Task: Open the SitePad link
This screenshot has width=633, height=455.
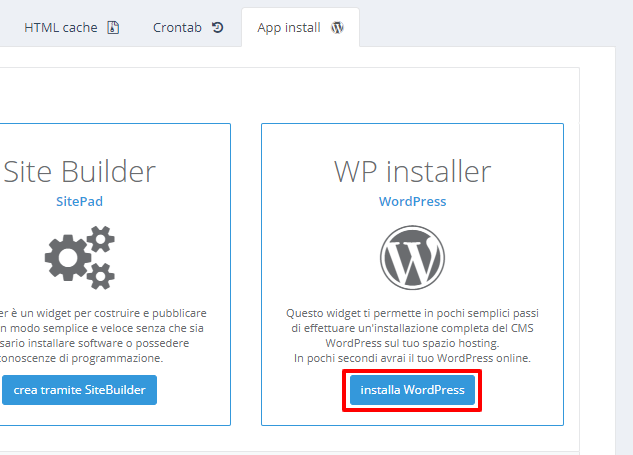Action: 80,201
